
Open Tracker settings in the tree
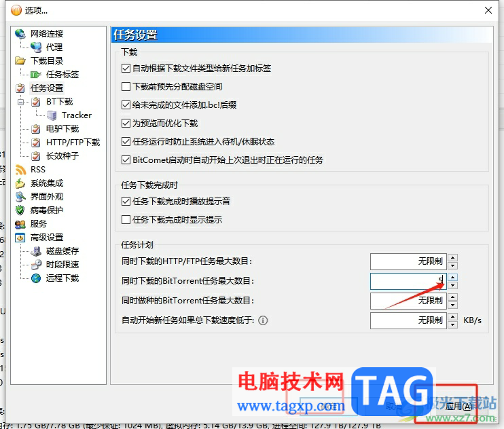(77, 115)
